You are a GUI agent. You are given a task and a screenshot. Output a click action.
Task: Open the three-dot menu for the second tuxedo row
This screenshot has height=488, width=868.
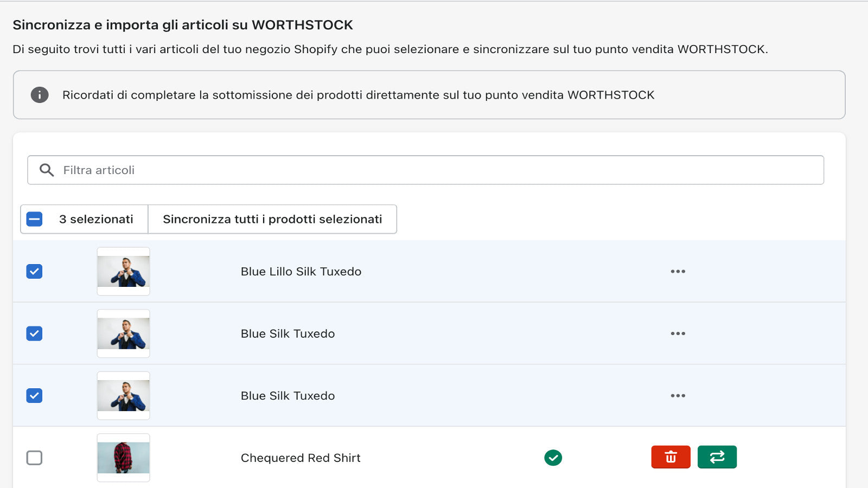pyautogui.click(x=678, y=333)
